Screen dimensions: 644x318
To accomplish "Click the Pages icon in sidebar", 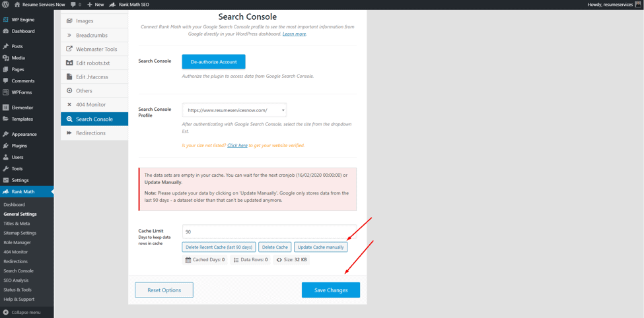I will [x=6, y=69].
